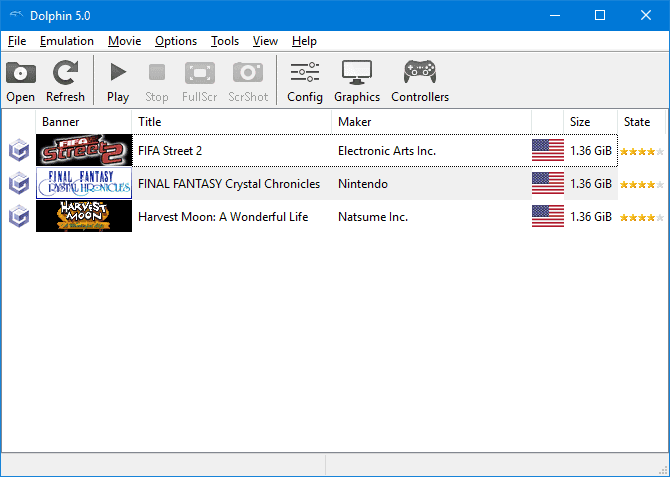Select the Harvest Moon: A Wonderful Life title
This screenshot has height=477, width=670.
tap(223, 217)
